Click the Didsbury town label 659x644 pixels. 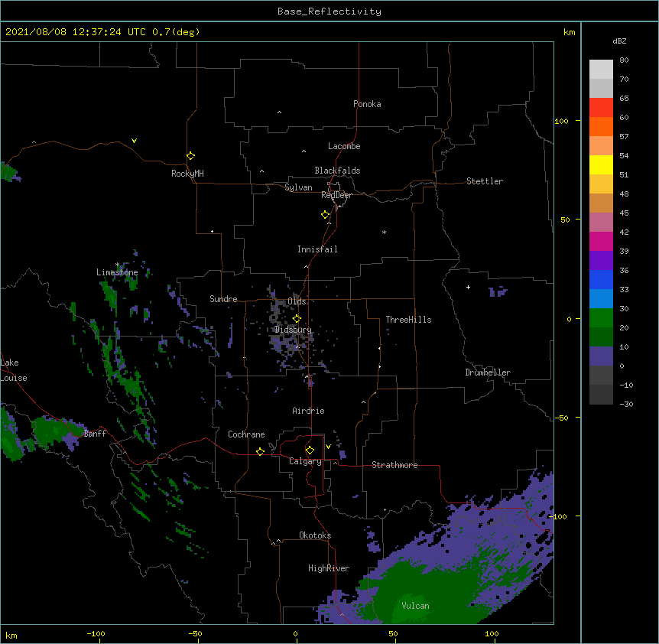(x=294, y=330)
